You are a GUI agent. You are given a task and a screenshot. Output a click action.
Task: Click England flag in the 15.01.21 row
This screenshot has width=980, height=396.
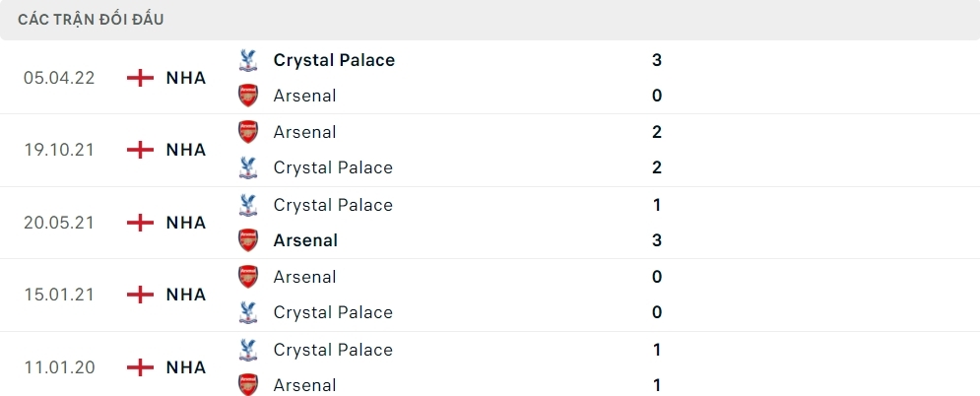pos(141,295)
